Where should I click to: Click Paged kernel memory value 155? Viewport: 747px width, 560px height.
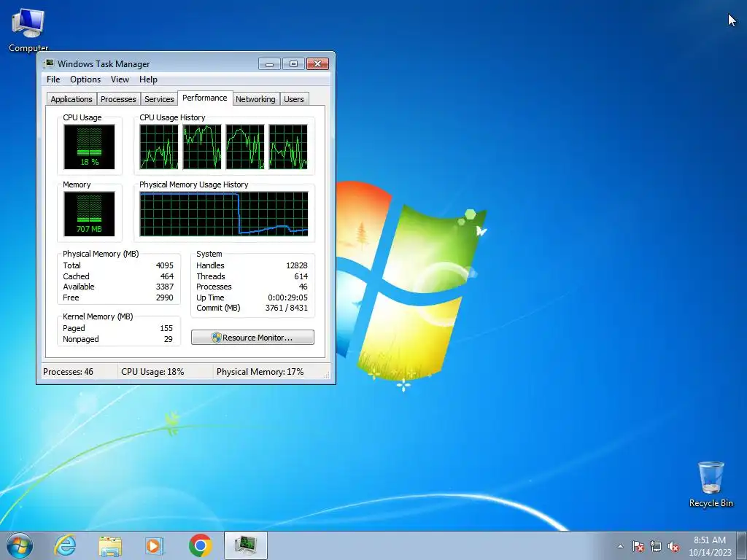[x=166, y=328]
